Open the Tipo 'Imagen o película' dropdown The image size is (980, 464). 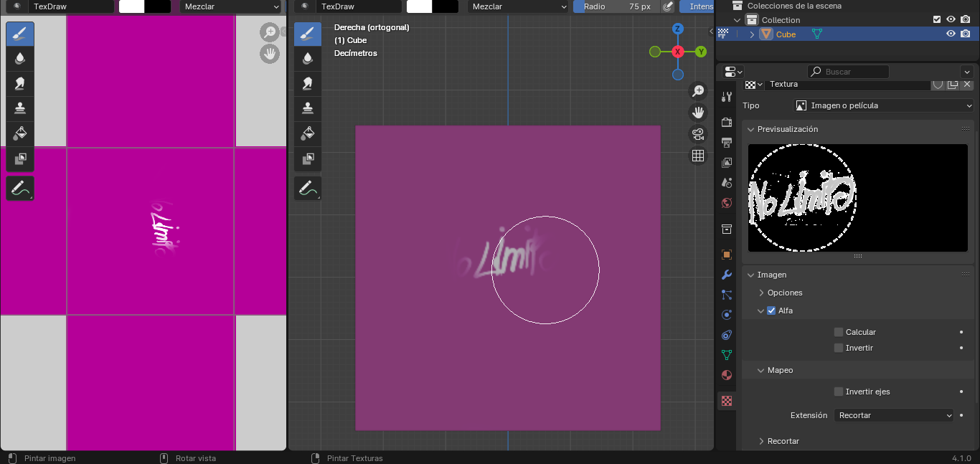883,105
